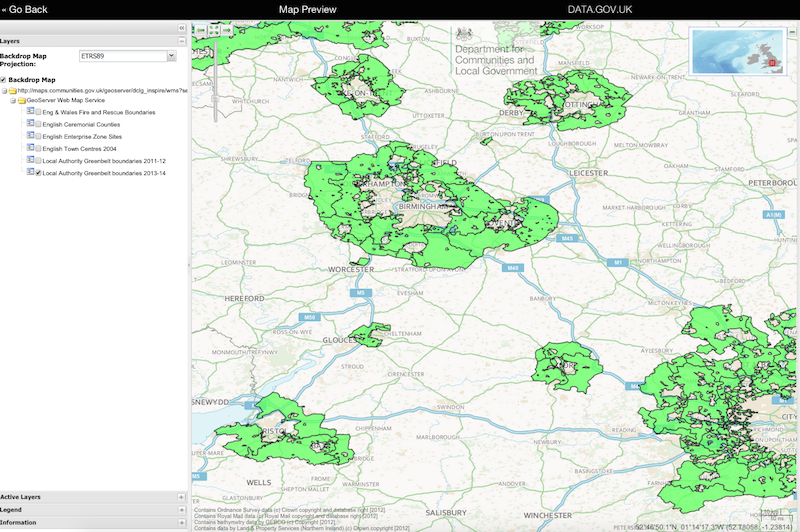The height and width of the screenshot is (532, 800).
Task: Click the A1(M) road shield near Peterborough
Action: point(774,215)
